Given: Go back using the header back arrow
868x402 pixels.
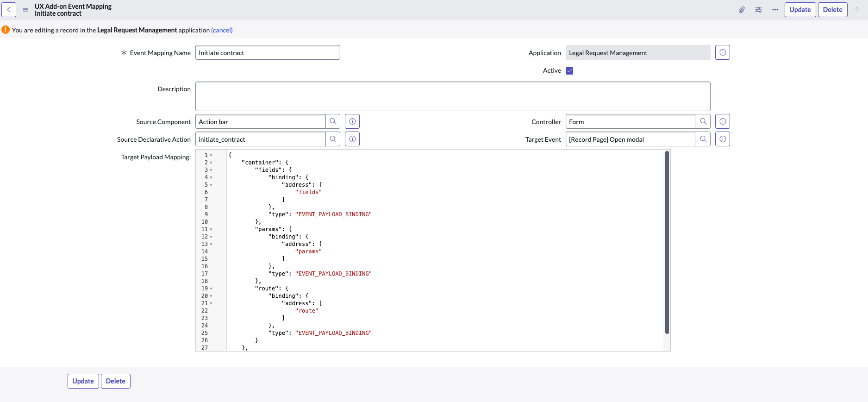Looking at the screenshot, I should 9,10.
